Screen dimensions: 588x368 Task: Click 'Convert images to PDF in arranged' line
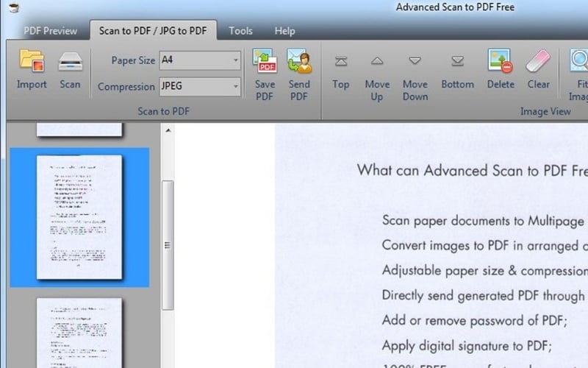click(x=485, y=246)
